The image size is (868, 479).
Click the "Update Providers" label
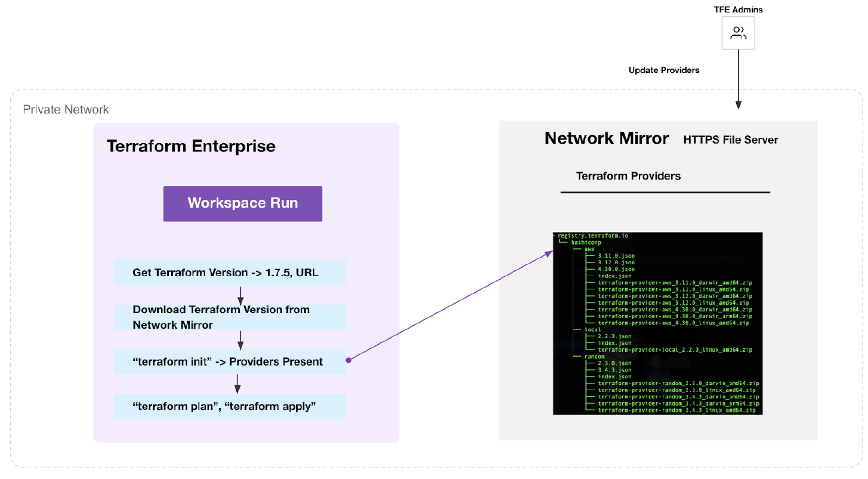[663, 70]
